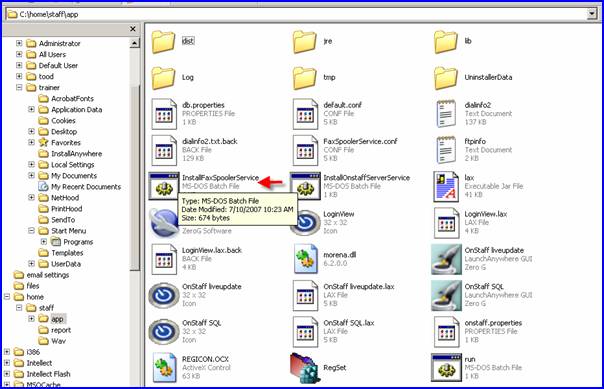
Task: Select the run batch file icon
Action: click(446, 368)
